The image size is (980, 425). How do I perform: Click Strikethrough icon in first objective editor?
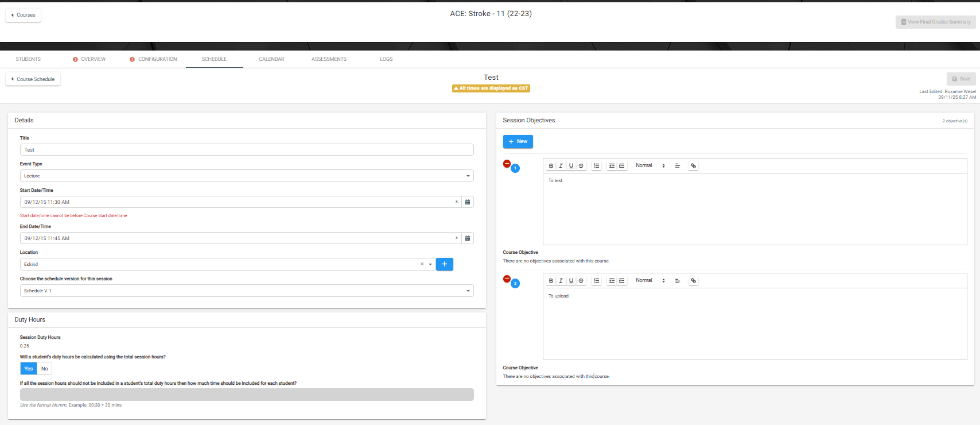click(581, 166)
